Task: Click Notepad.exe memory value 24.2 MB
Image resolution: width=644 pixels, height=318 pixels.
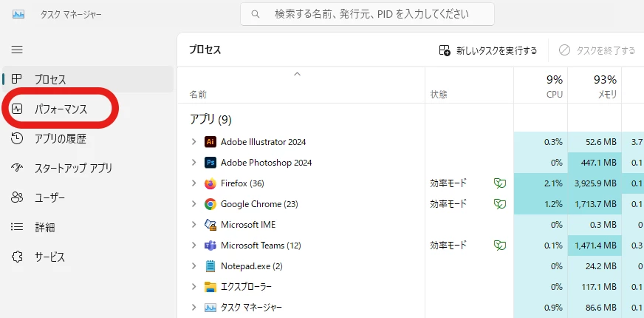Action: [x=602, y=266]
